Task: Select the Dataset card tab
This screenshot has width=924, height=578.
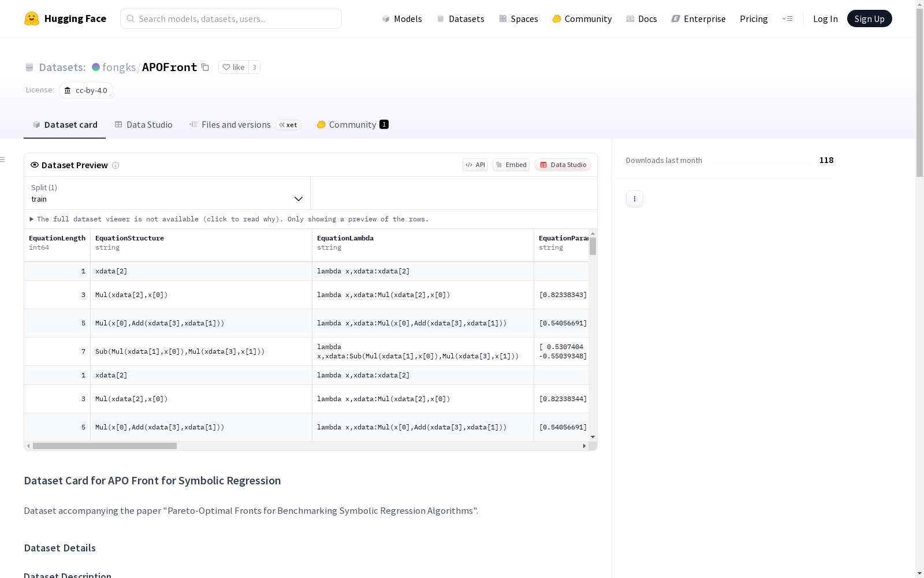Action: (x=65, y=124)
